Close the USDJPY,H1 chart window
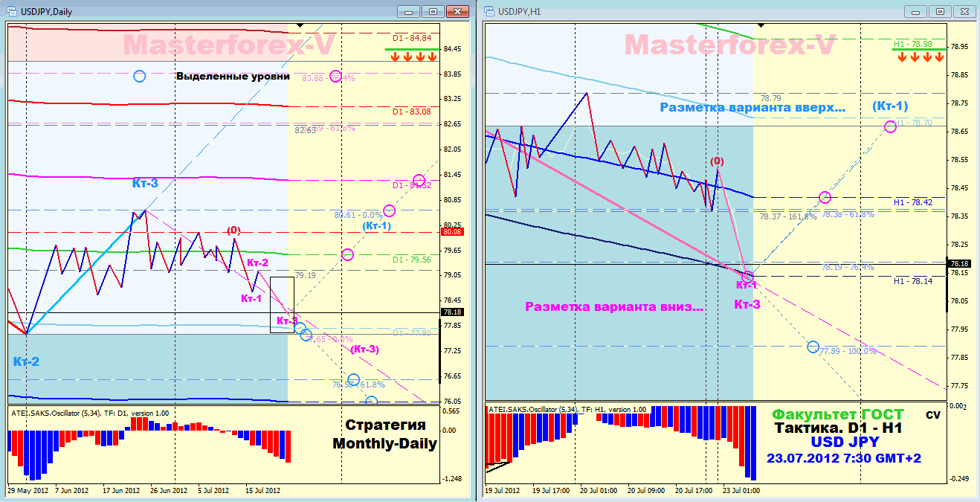Screen dimensions: 980x502 [x=964, y=11]
